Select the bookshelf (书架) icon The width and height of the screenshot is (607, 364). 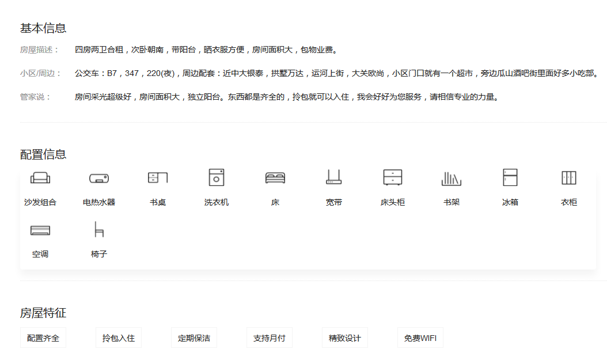pyautogui.click(x=452, y=178)
